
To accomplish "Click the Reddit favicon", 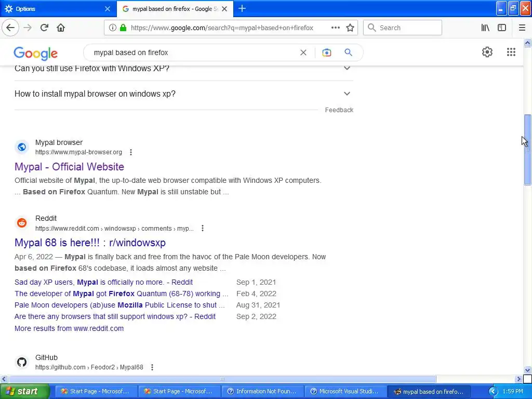I will tap(22, 223).
